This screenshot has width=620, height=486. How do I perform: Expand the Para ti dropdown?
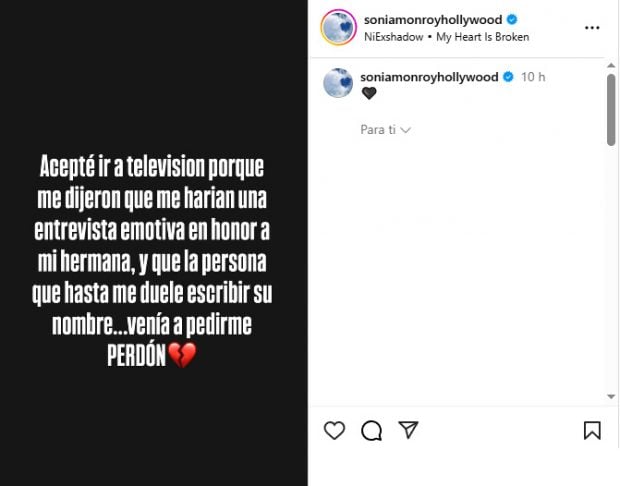point(386,130)
